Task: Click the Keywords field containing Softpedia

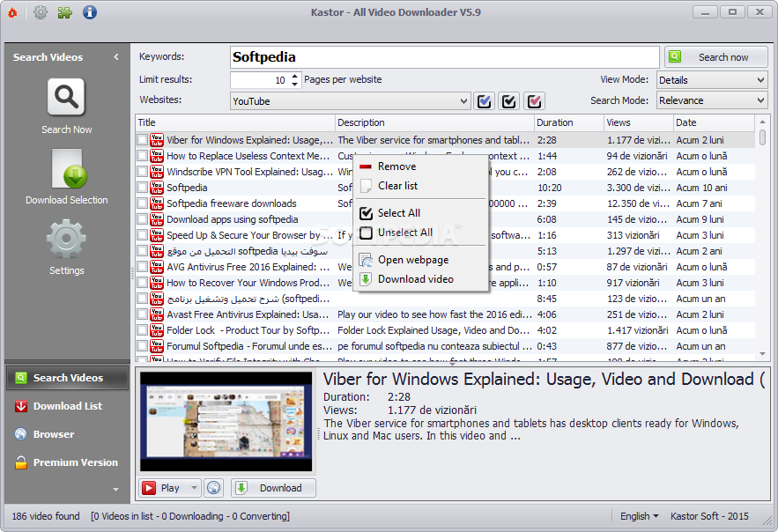Action: click(x=445, y=57)
